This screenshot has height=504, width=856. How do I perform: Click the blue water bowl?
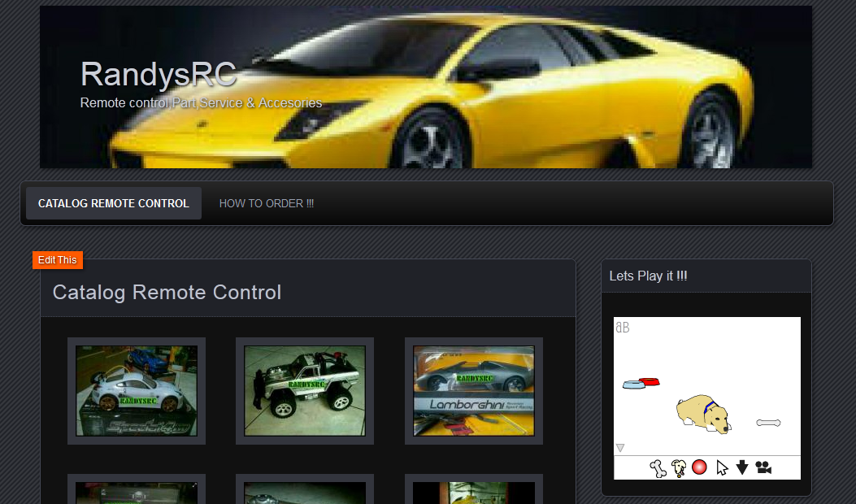point(633,385)
